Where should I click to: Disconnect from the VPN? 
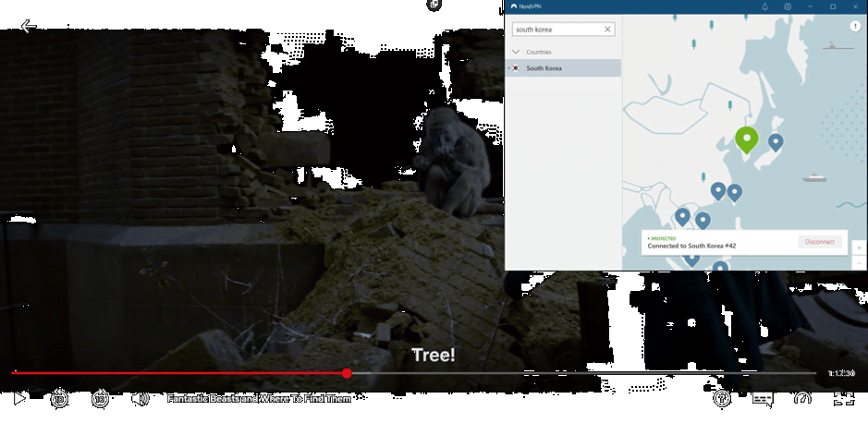(819, 242)
